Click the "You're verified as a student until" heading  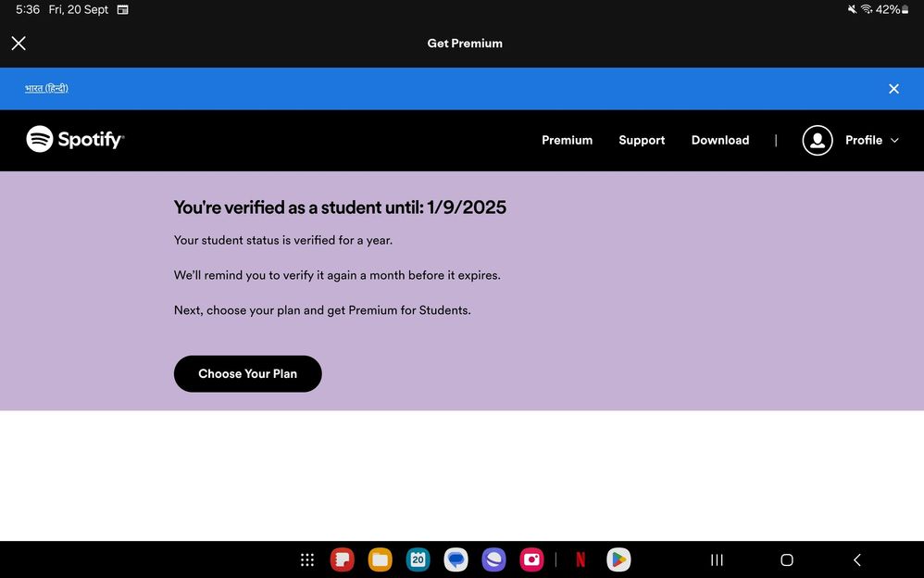pos(340,207)
